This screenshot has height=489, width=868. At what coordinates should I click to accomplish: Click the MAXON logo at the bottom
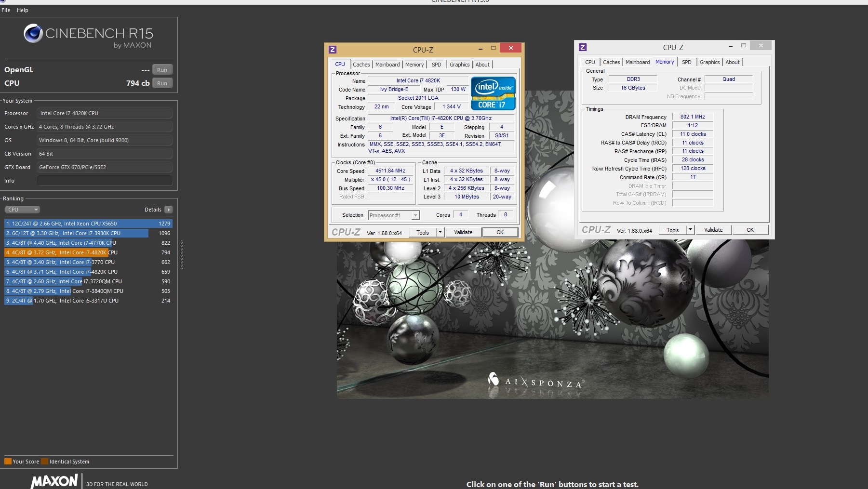[54, 481]
